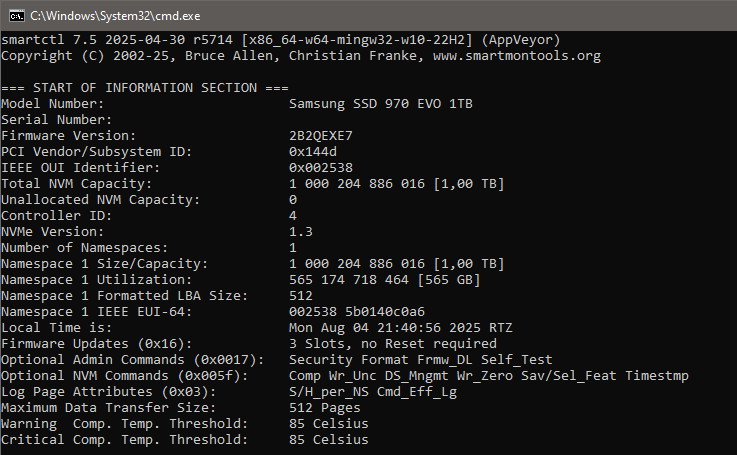The height and width of the screenshot is (455, 737).
Task: Click the S/H_per_NS Cmd_Eff_Lg text
Action: click(x=373, y=392)
